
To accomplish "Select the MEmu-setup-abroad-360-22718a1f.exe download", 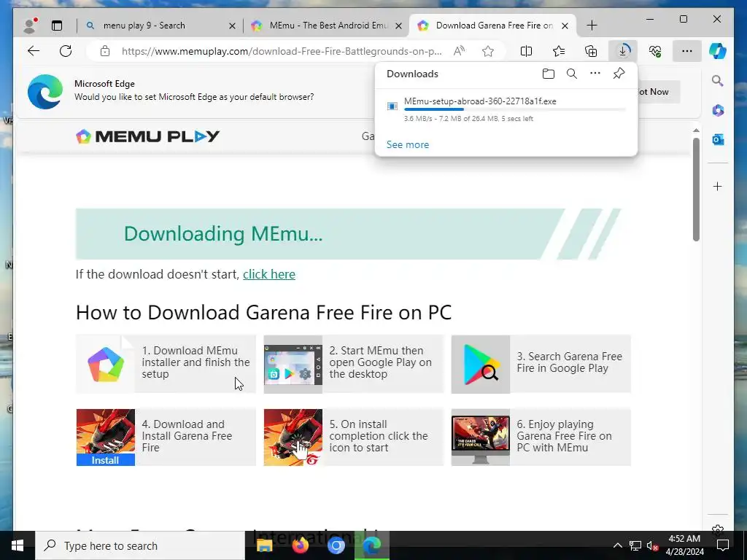I will pos(480,101).
